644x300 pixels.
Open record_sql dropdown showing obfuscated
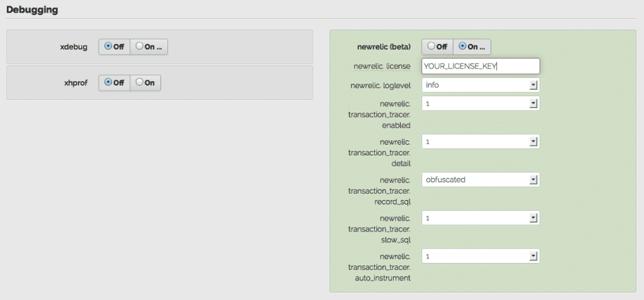480,180
